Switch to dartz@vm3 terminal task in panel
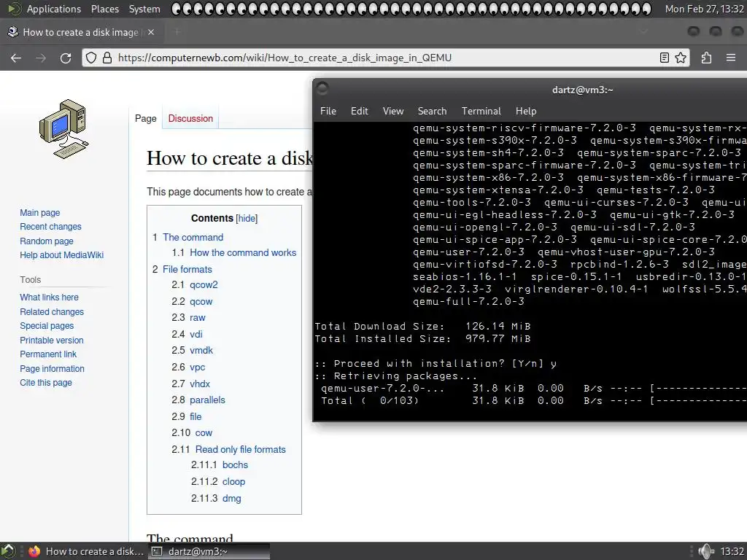 tap(209, 551)
